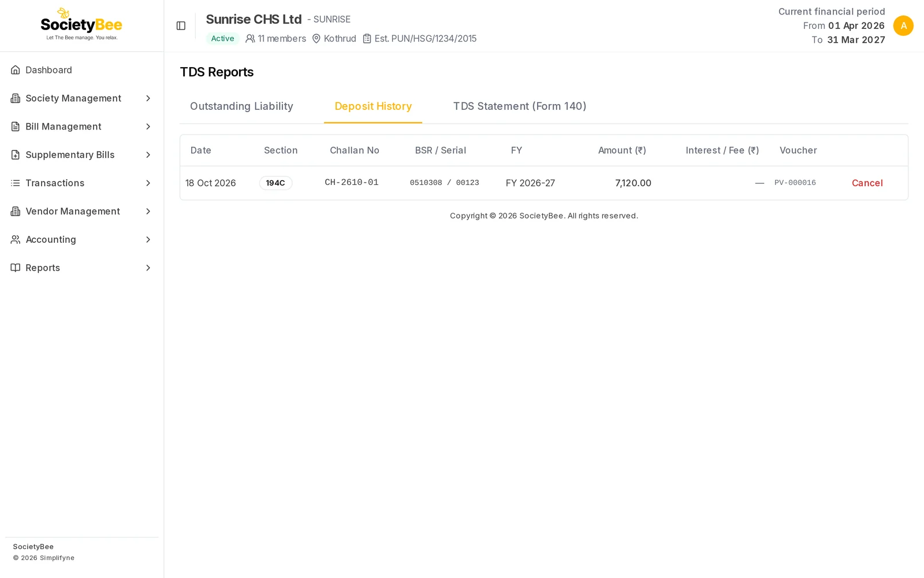Click the registration clipboard icon
Screen dimensions: 924x578
(x=367, y=39)
